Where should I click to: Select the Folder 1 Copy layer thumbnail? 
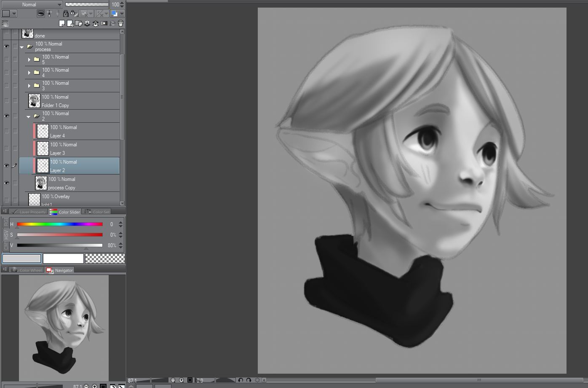pos(34,100)
